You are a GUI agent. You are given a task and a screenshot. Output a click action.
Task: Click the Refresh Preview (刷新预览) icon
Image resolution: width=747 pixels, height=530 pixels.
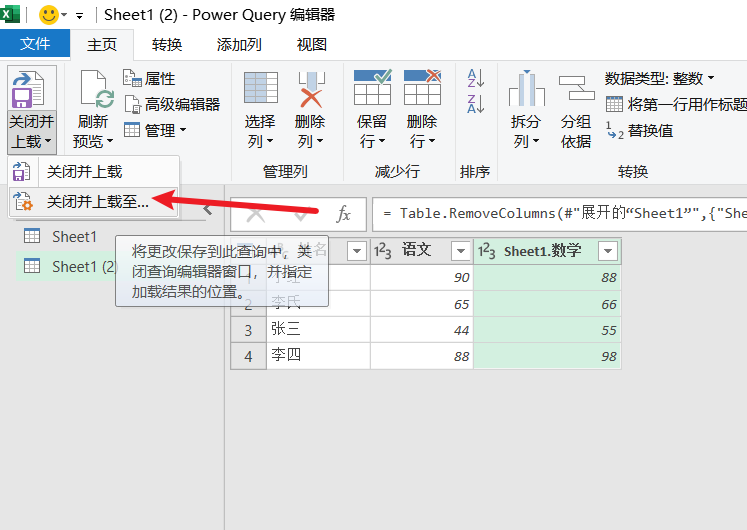[97, 89]
